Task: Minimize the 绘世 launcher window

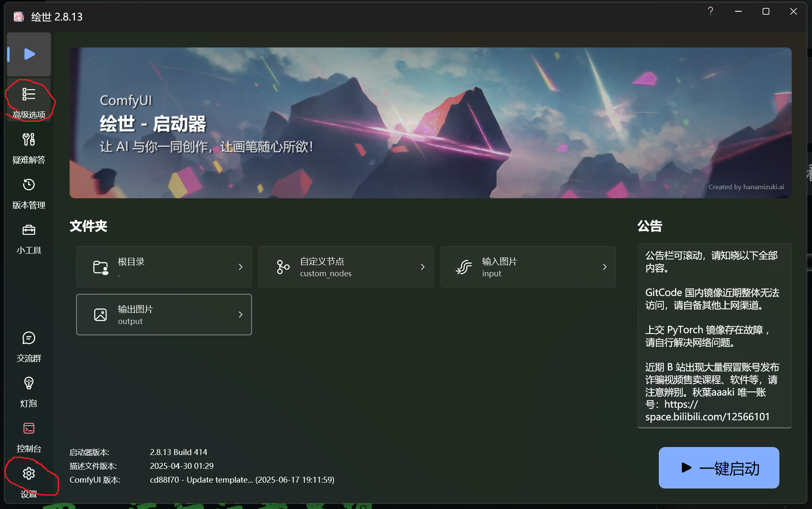Action: tap(738, 11)
